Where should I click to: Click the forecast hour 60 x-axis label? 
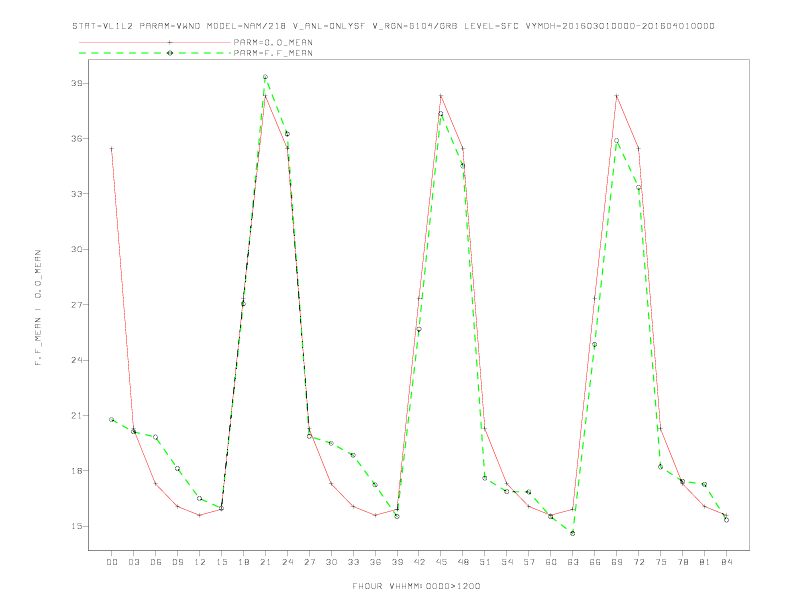[551, 562]
